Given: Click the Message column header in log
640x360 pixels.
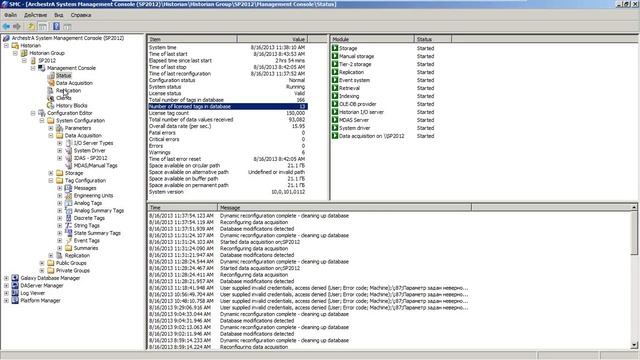Looking at the screenshot, I should [x=344, y=208].
